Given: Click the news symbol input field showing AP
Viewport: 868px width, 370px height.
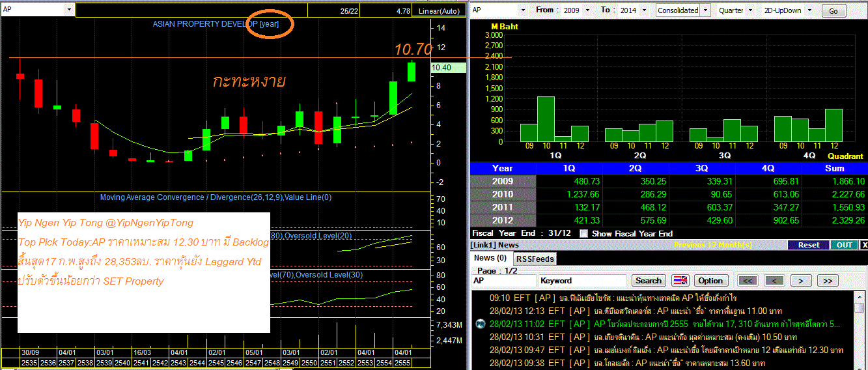Looking at the screenshot, I should [x=503, y=281].
